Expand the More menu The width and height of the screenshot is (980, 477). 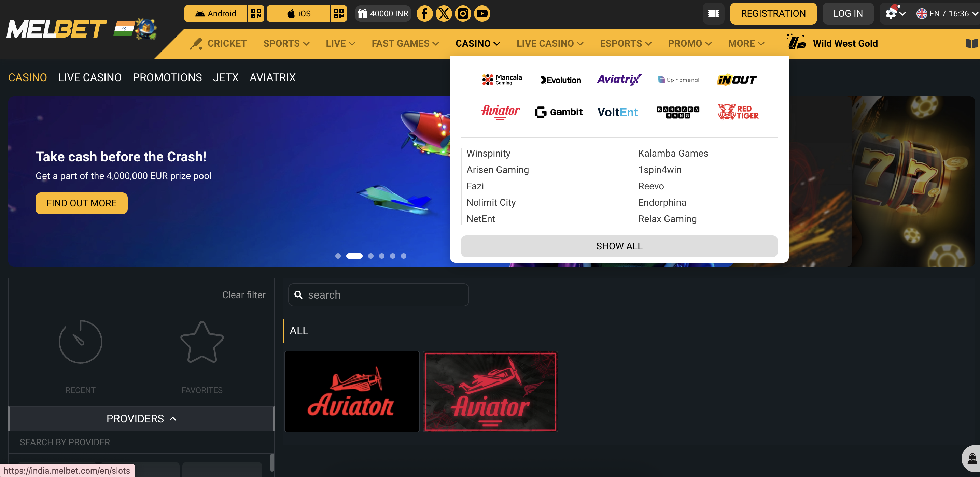(x=746, y=43)
